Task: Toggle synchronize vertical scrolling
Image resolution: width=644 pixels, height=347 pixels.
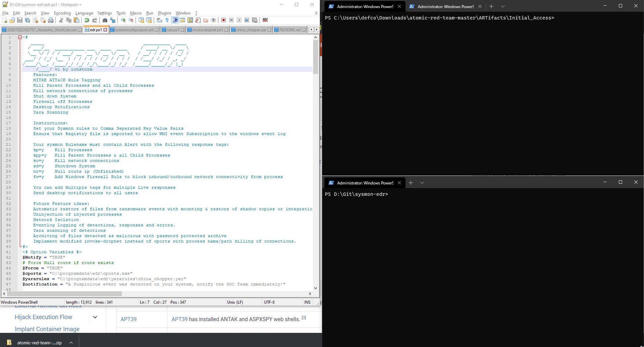Action: click(x=141, y=20)
